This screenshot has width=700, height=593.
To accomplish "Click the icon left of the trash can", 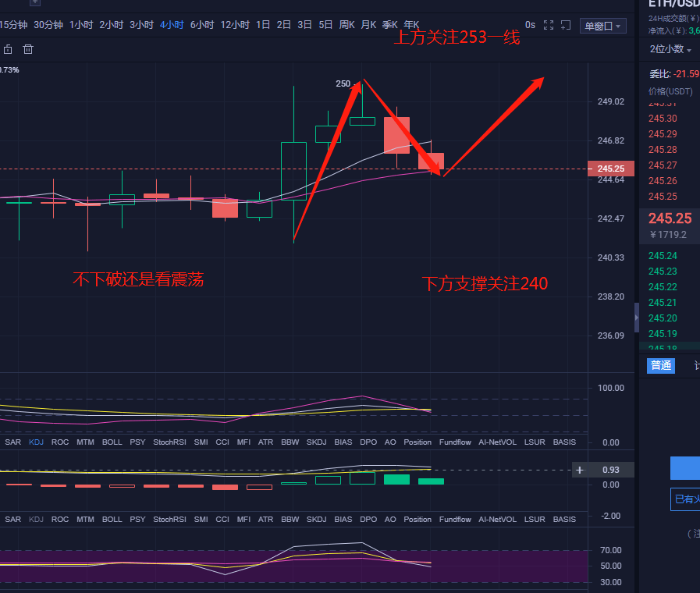I will tap(8, 50).
